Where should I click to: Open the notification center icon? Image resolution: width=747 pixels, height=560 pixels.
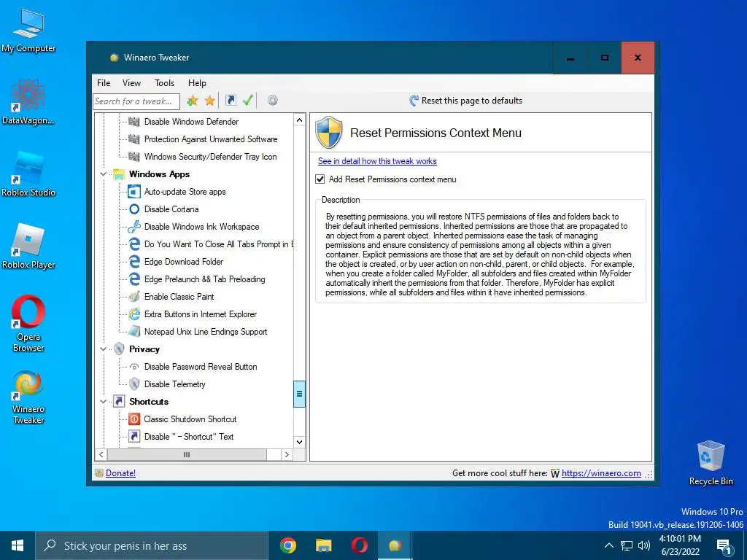pos(724,546)
